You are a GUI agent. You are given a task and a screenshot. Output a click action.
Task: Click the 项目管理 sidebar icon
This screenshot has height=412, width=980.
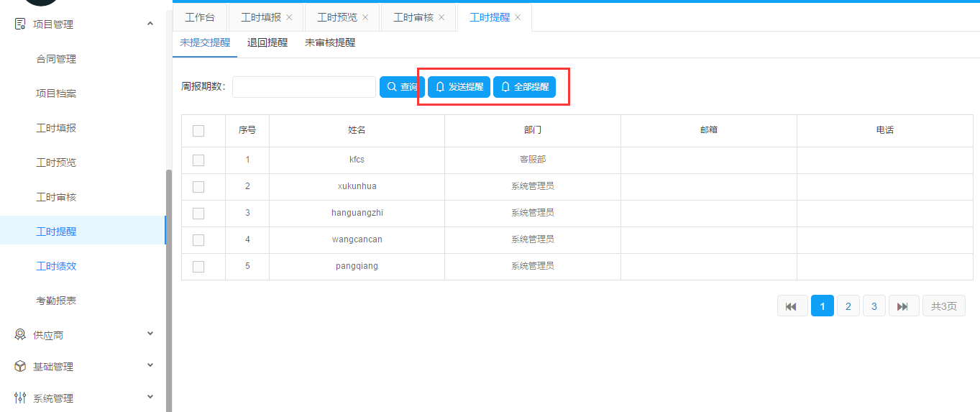point(20,24)
